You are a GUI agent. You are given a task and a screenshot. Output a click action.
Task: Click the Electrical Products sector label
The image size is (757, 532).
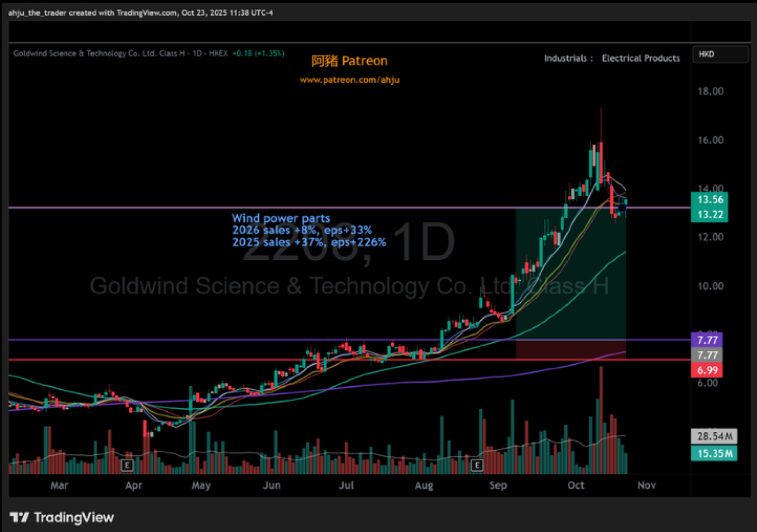(641, 58)
